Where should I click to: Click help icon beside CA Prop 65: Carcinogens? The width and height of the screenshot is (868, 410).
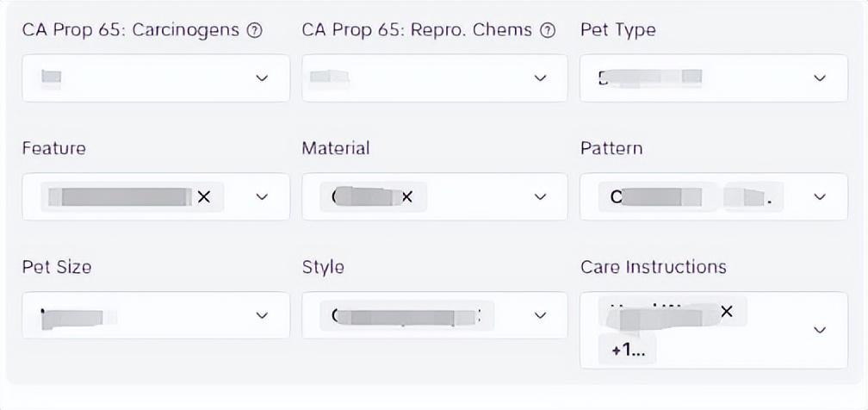pyautogui.click(x=253, y=31)
